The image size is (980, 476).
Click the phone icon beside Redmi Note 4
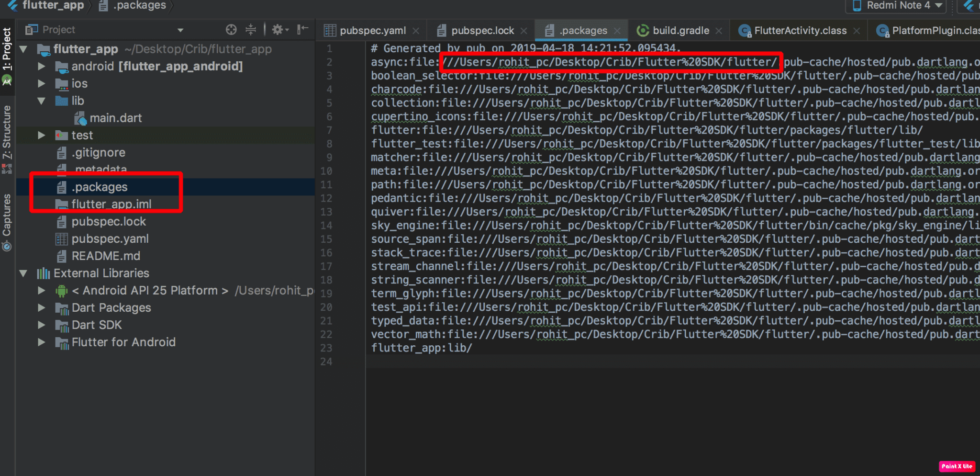pos(857,6)
